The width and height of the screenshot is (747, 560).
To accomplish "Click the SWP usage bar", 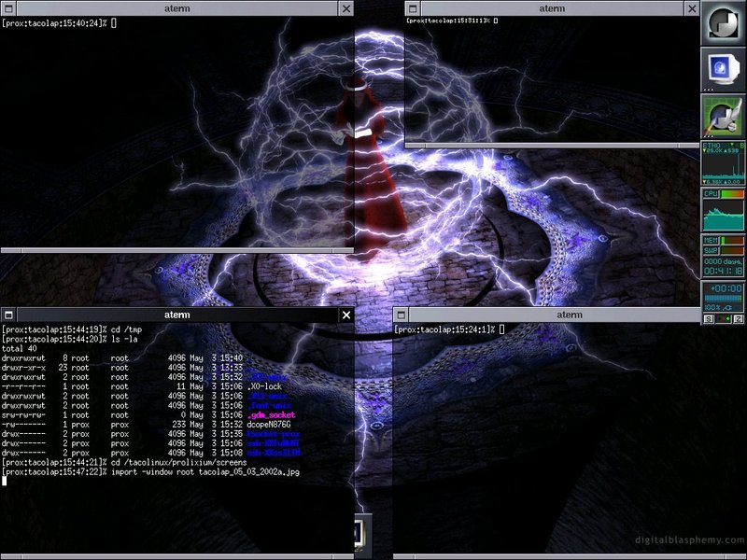I will click(732, 250).
